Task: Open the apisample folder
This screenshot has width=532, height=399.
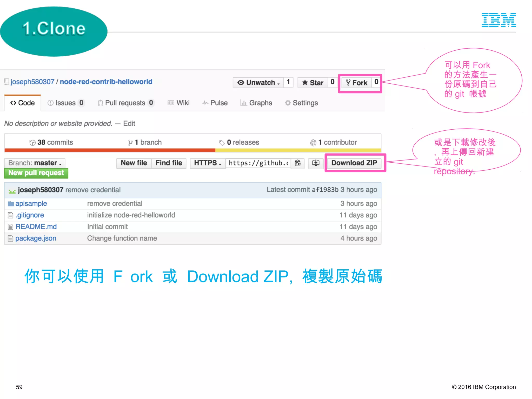Action: click(31, 204)
